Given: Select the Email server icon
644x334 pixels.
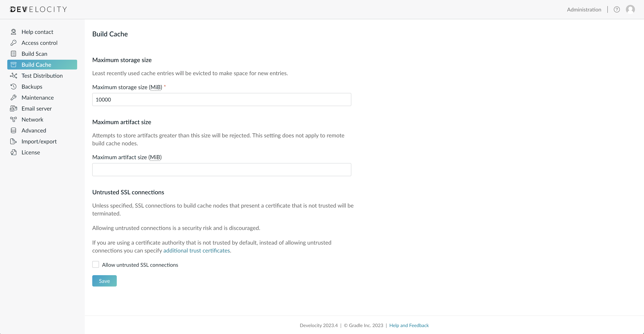Looking at the screenshot, I should pyautogui.click(x=14, y=108).
